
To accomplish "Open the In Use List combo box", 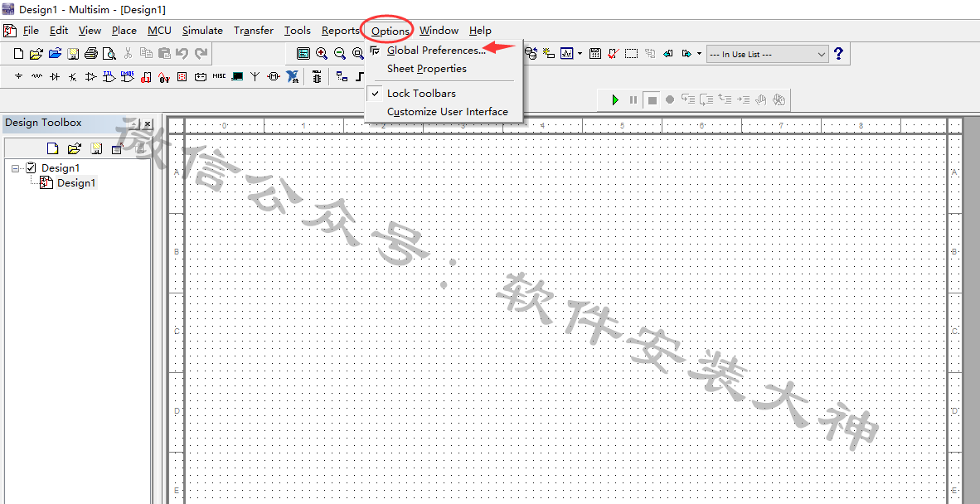I will tap(768, 55).
